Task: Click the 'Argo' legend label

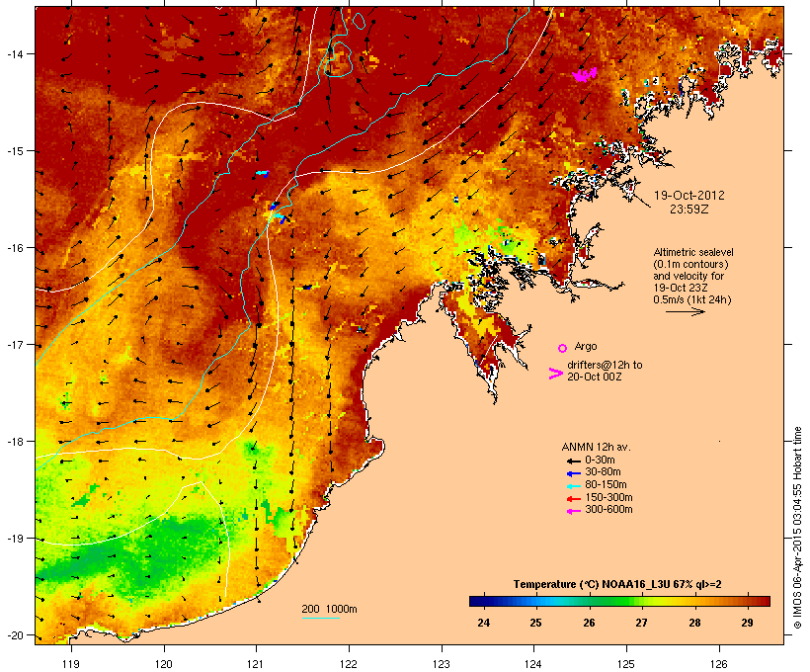Action: tap(586, 346)
